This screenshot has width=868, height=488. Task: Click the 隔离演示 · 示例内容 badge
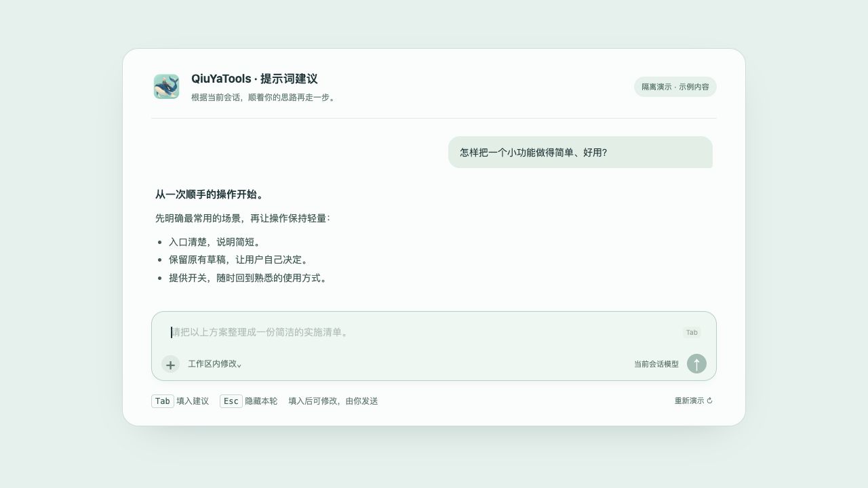click(x=675, y=87)
